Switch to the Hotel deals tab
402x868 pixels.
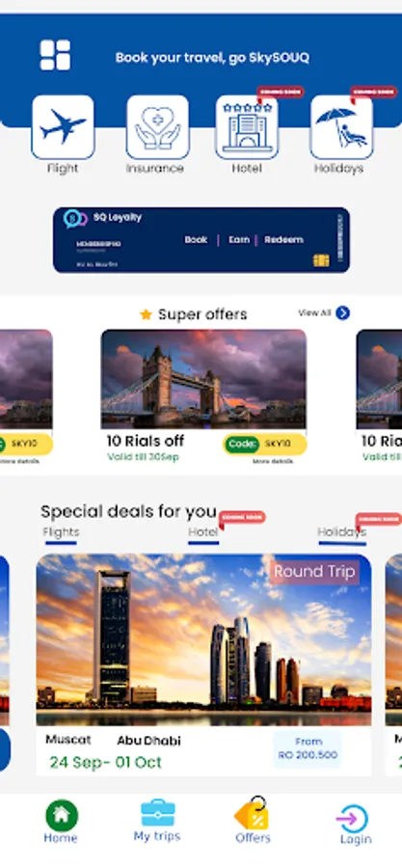[x=203, y=532]
